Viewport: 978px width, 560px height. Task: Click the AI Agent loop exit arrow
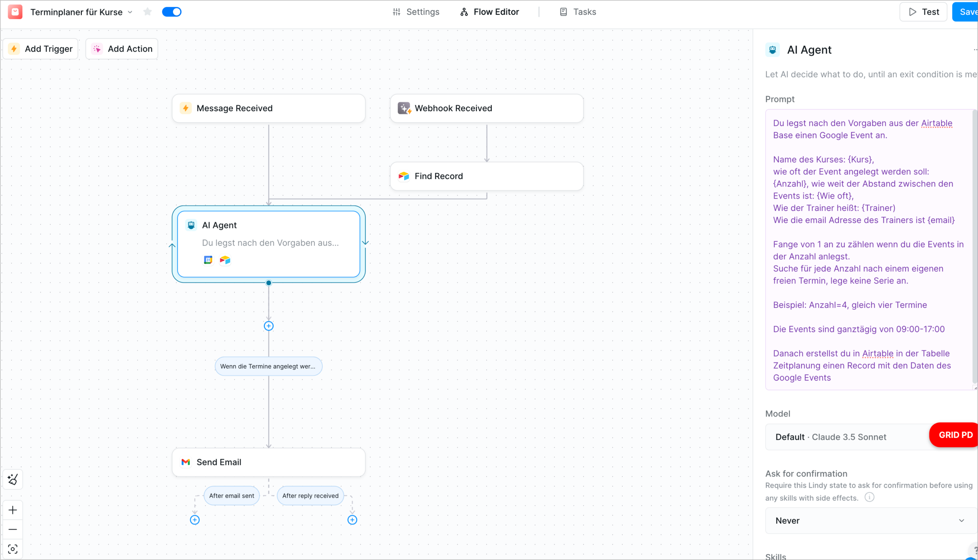point(365,242)
